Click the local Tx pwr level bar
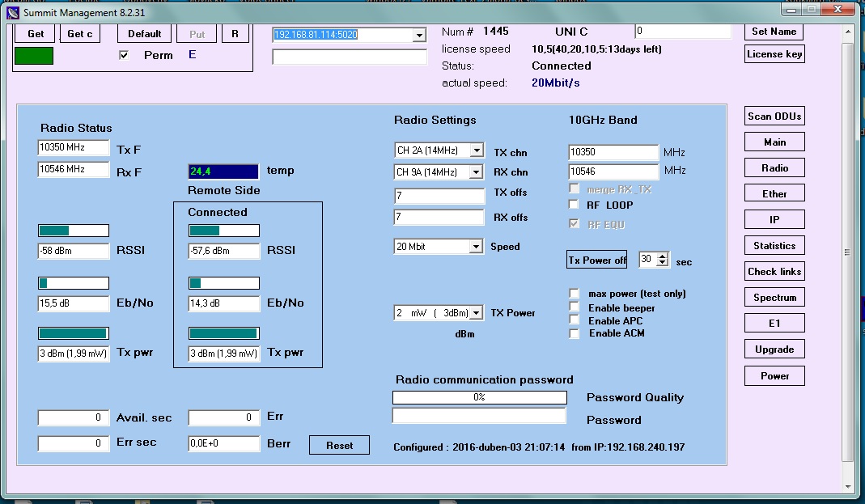 pyautogui.click(x=74, y=333)
